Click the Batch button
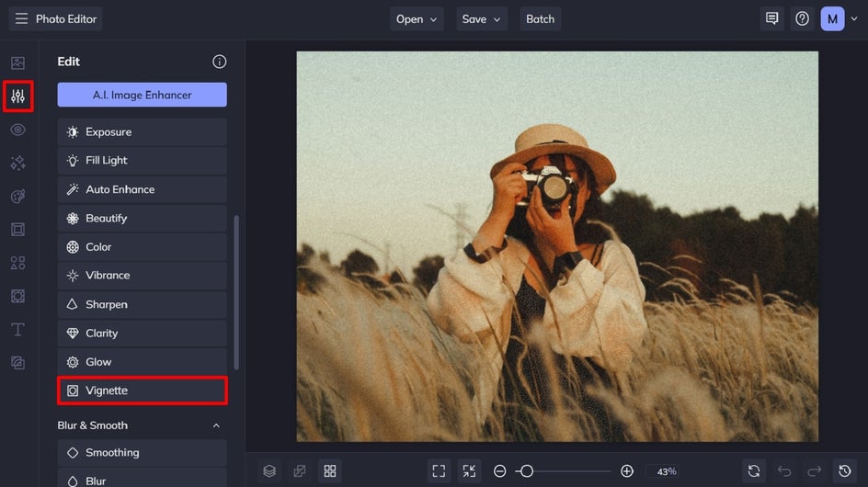 (540, 18)
